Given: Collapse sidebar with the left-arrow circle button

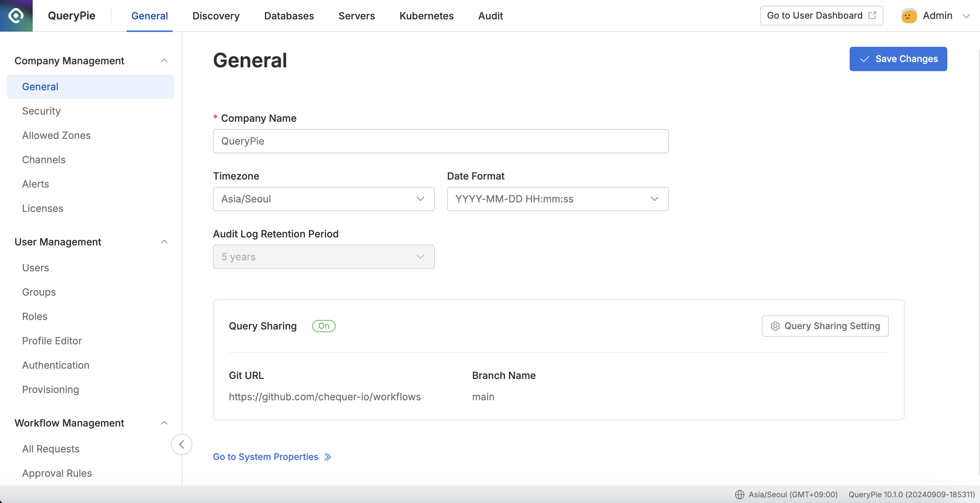Looking at the screenshot, I should 181,444.
